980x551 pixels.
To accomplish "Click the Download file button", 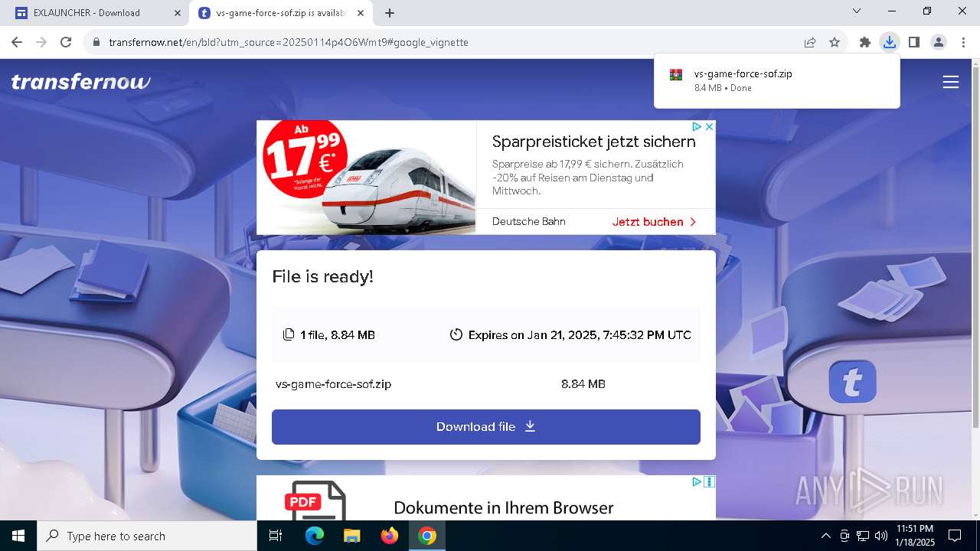I will click(486, 427).
